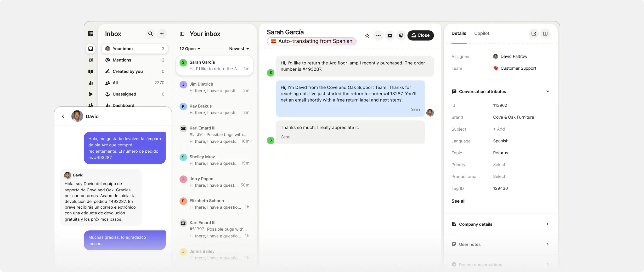Toggle the Auto-translating from Spanish badge
This screenshot has height=272, width=644.
coord(311,41)
